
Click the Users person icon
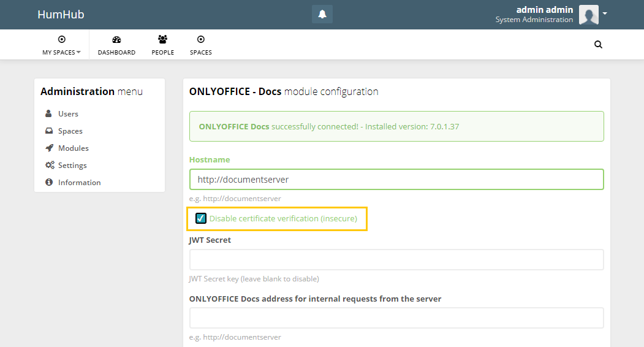[48, 113]
